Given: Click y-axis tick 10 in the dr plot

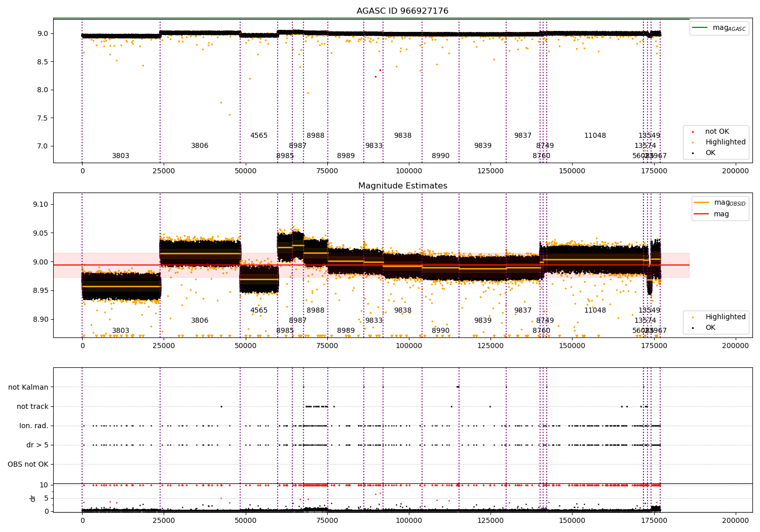Looking at the screenshot, I should pos(45,485).
